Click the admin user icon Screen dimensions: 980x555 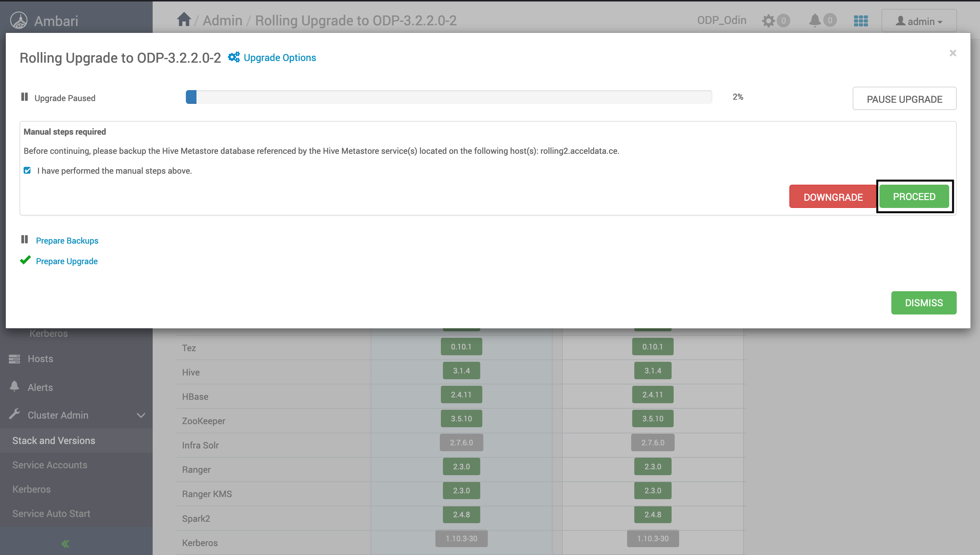click(901, 21)
